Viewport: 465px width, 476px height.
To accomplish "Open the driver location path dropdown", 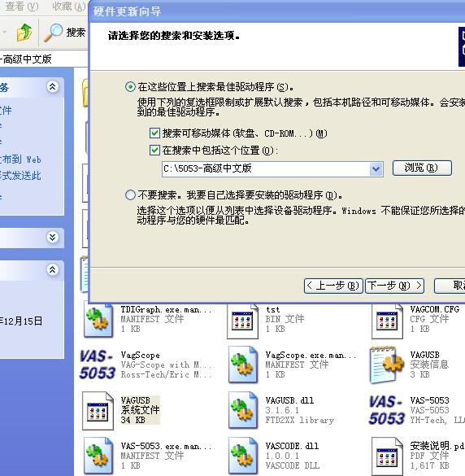I will [376, 168].
